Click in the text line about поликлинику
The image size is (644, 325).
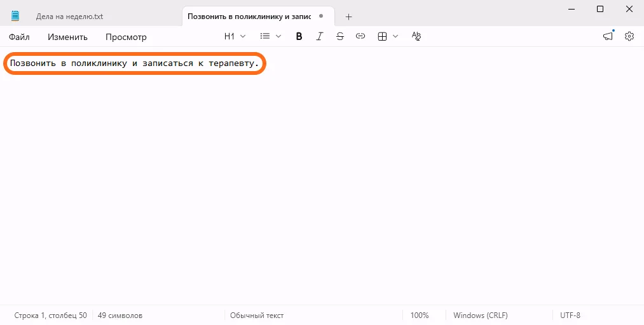135,63
